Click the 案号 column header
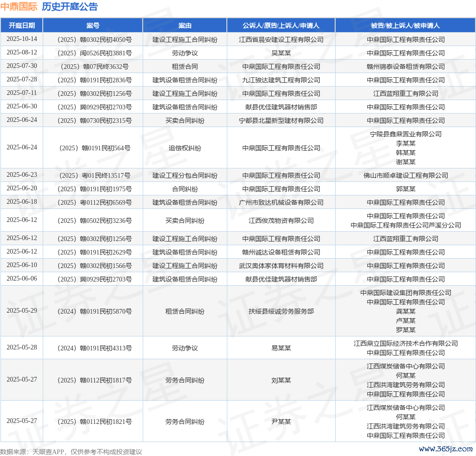 [x=93, y=26]
